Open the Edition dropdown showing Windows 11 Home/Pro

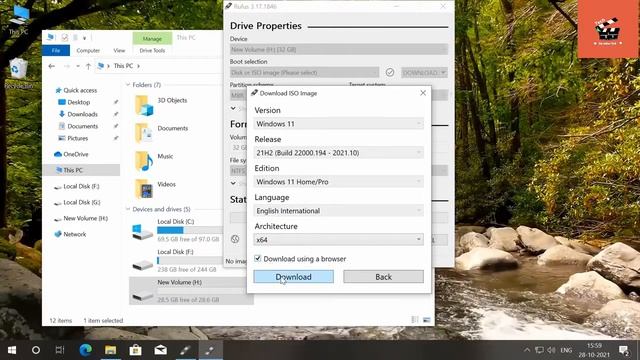[x=338, y=182]
